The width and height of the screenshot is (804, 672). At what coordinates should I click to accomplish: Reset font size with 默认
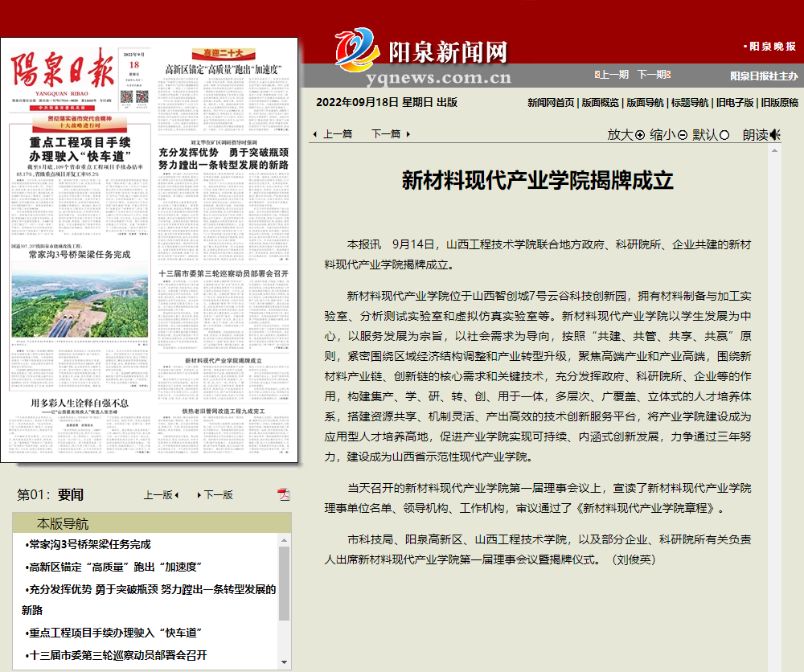(x=711, y=135)
